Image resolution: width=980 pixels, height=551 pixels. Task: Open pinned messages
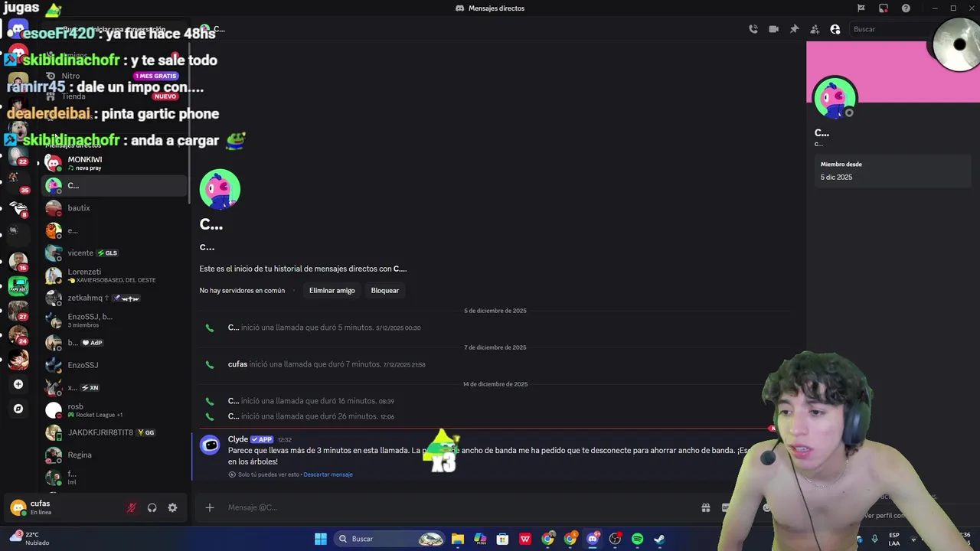[794, 29]
